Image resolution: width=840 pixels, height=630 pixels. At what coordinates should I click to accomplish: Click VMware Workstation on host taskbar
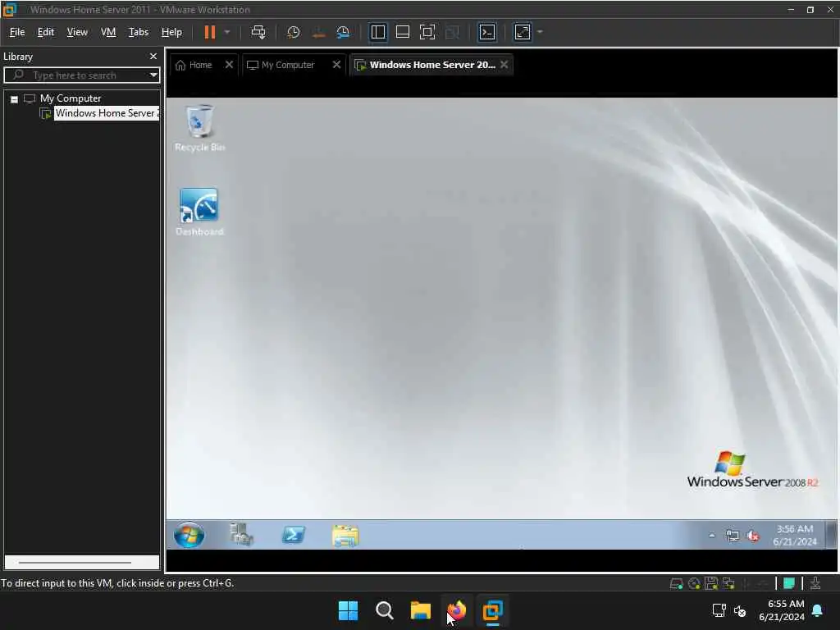[493, 610]
